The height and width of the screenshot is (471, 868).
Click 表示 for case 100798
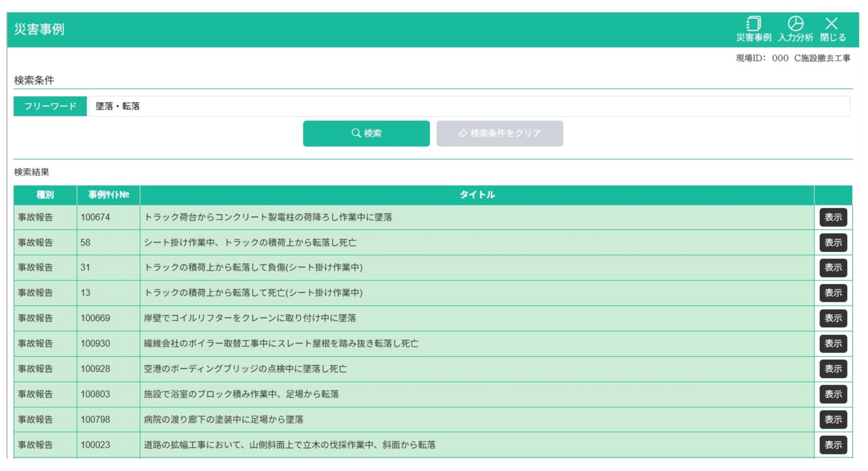click(833, 419)
